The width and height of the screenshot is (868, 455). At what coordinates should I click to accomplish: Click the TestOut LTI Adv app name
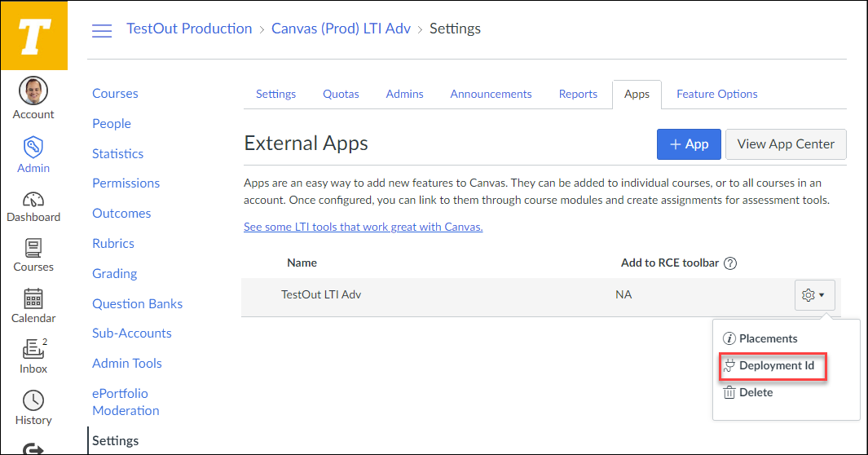click(321, 294)
